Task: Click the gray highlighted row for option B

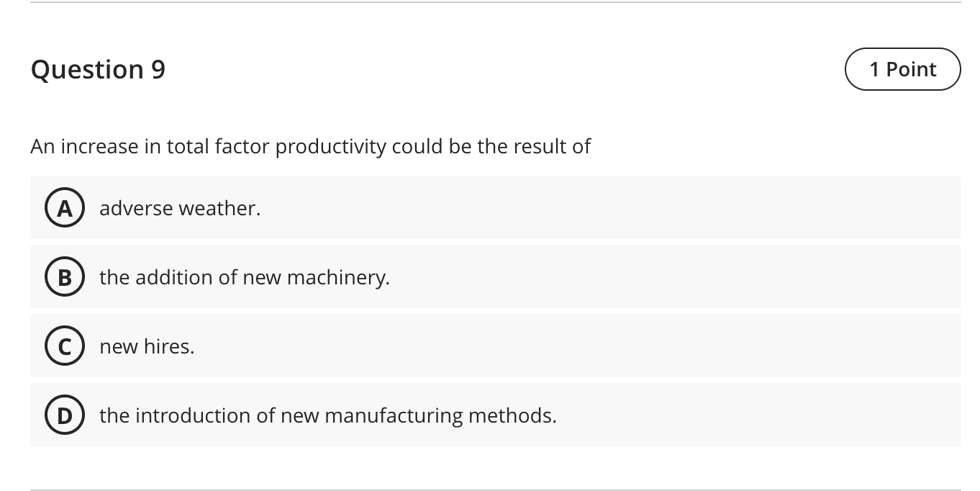Action: 495,277
